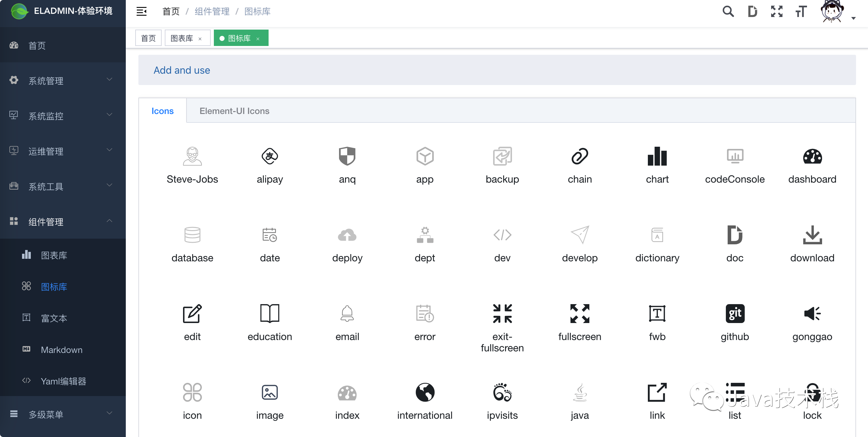Screen dimensions: 868x437
Task: Select the four-circles icon labeled icon
Action: click(x=192, y=392)
